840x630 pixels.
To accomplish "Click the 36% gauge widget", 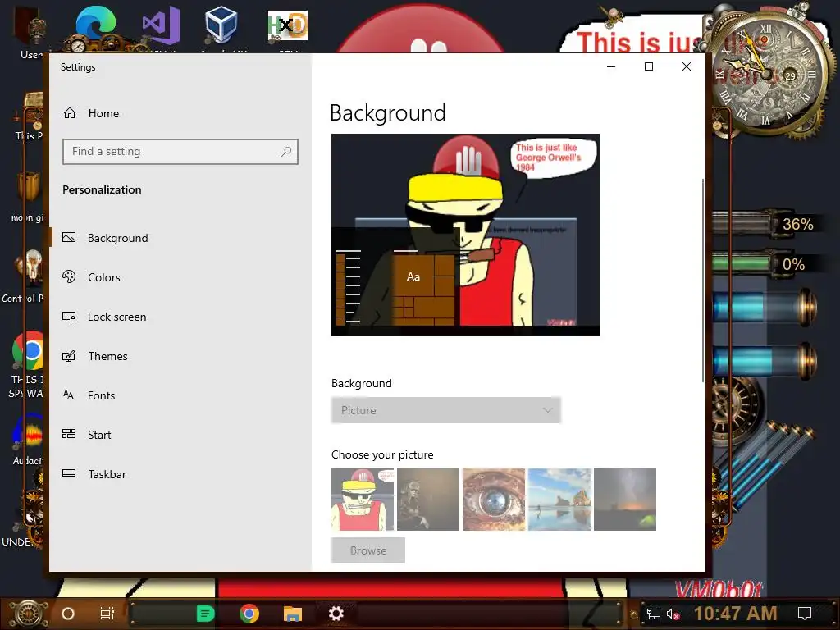I will tap(767, 223).
